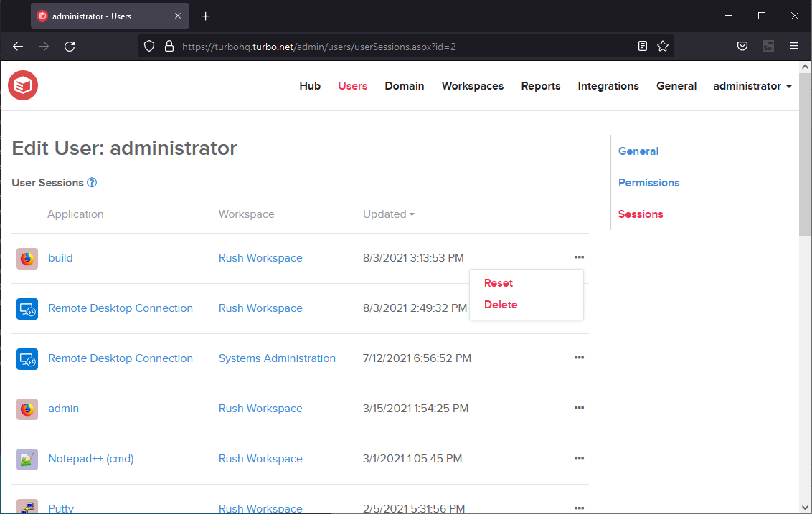Open Rush Workspace link in build row

coord(260,258)
